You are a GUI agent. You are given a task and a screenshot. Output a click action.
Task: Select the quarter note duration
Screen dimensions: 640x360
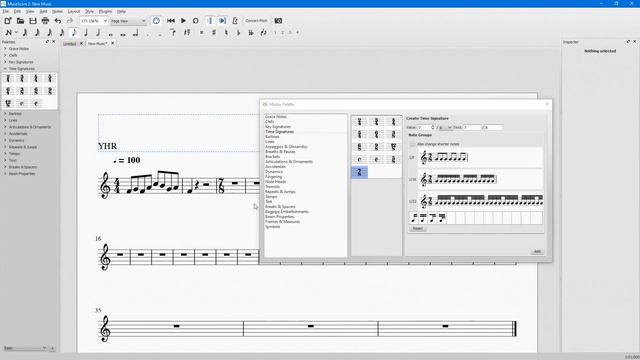pyautogui.click(x=86, y=33)
